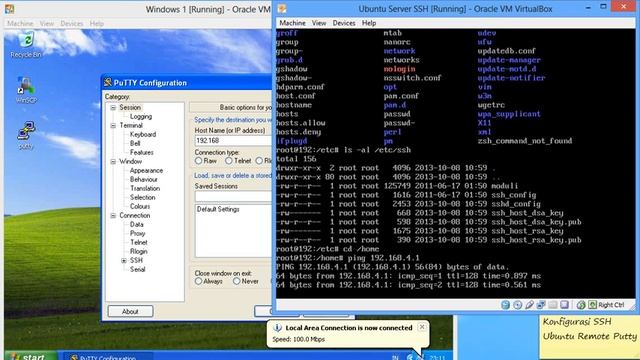Select the Rlogin connection type radio
The width and height of the screenshot is (640, 360).
(x=259, y=161)
